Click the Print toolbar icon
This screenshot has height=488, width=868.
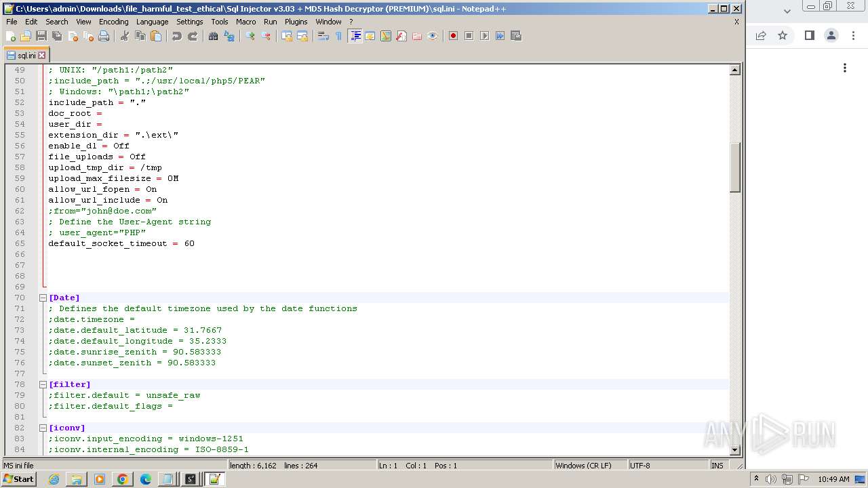(x=104, y=36)
